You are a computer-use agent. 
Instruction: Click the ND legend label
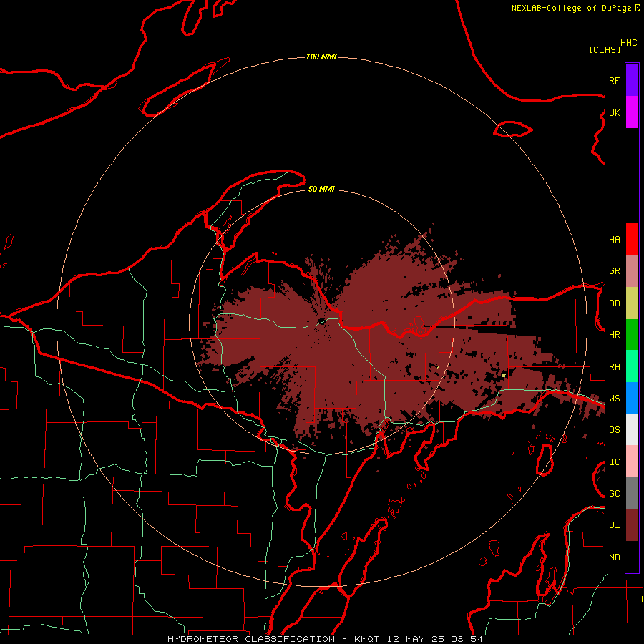pos(614,557)
